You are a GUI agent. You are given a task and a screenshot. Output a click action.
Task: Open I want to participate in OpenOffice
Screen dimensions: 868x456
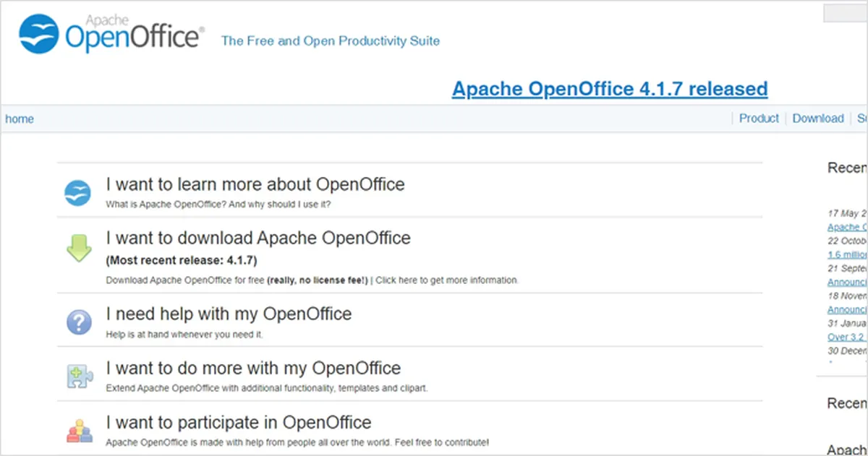pos(239,423)
